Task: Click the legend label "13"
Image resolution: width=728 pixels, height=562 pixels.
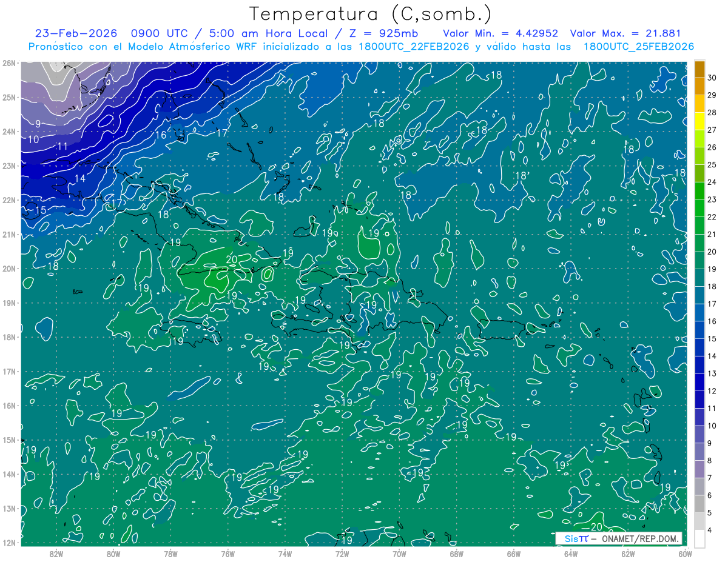Action: point(712,373)
